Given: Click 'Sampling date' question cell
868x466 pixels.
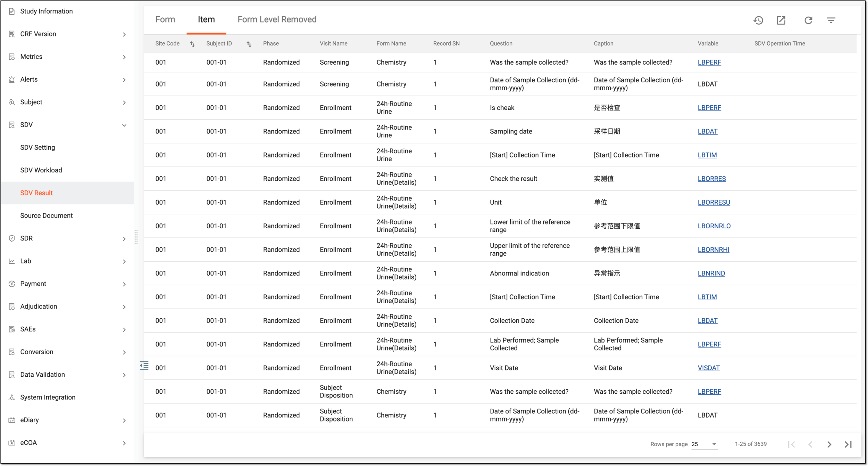Looking at the screenshot, I should [511, 131].
